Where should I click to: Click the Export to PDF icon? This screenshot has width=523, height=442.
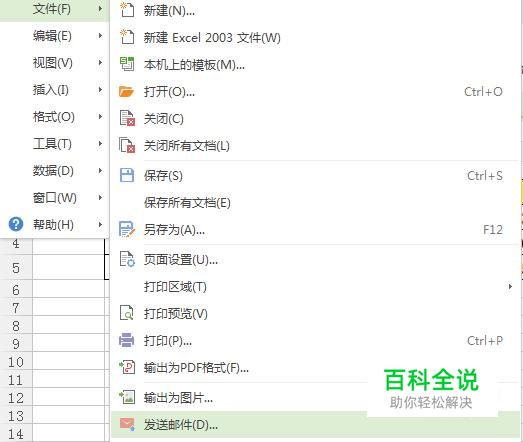[127, 367]
